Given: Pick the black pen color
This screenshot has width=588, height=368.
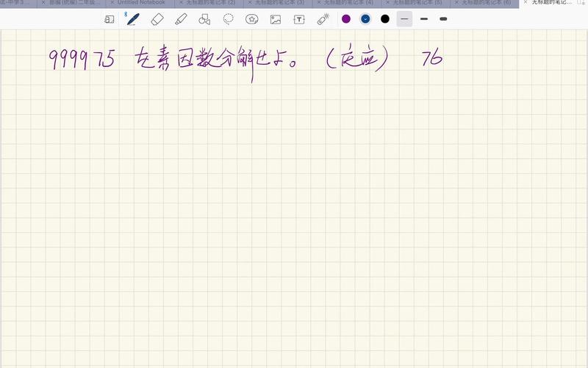Looking at the screenshot, I should [385, 19].
